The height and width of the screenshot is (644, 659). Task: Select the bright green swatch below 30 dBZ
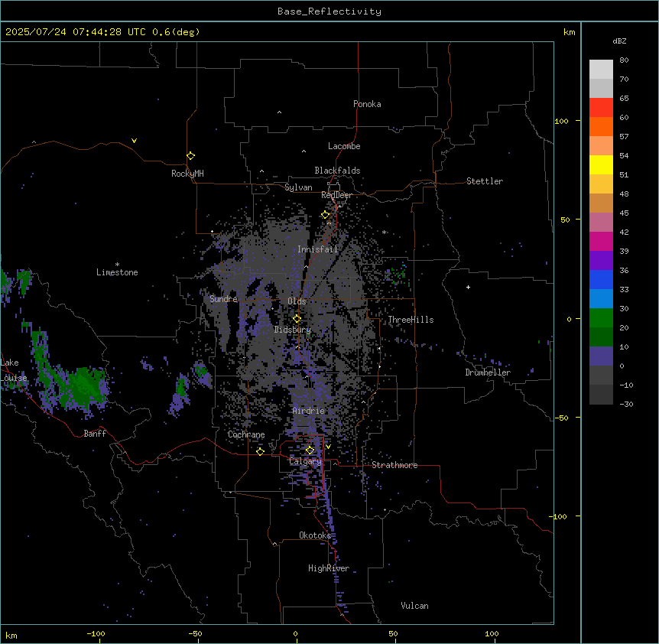[601, 318]
